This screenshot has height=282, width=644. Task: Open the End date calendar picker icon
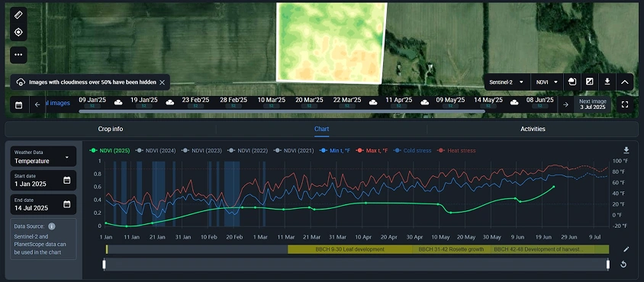click(x=67, y=204)
